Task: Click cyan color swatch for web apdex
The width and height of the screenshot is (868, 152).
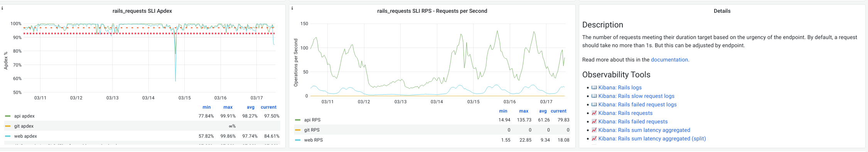Action: (x=8, y=136)
